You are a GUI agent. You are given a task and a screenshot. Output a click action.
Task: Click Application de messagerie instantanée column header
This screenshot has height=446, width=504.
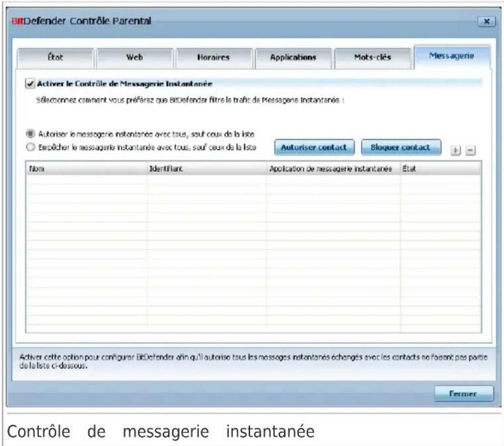tap(333, 168)
